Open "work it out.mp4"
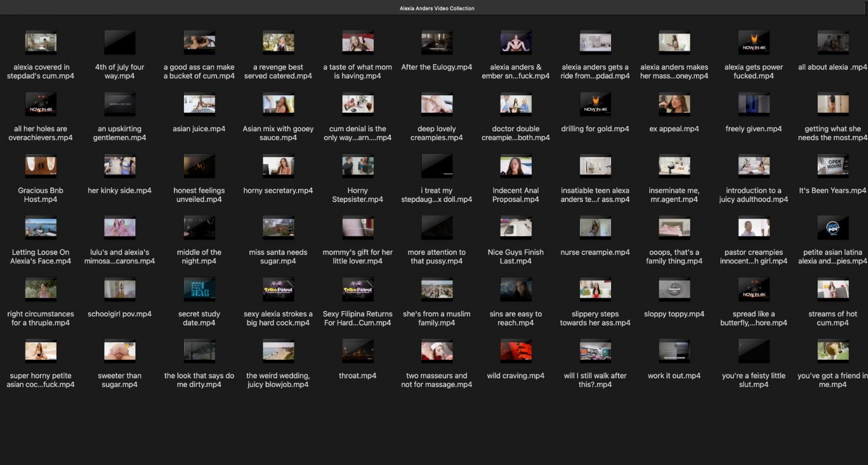 674,350
